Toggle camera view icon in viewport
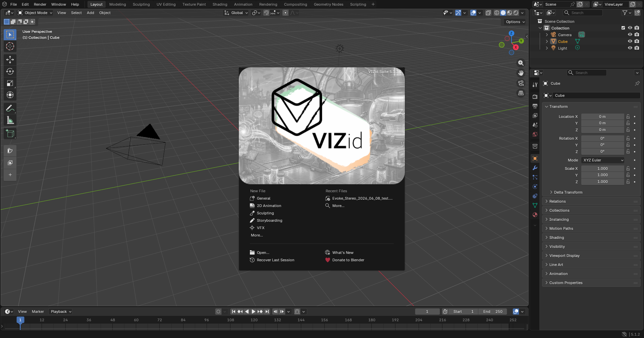Image resolution: width=644 pixels, height=338 pixels. (x=521, y=83)
